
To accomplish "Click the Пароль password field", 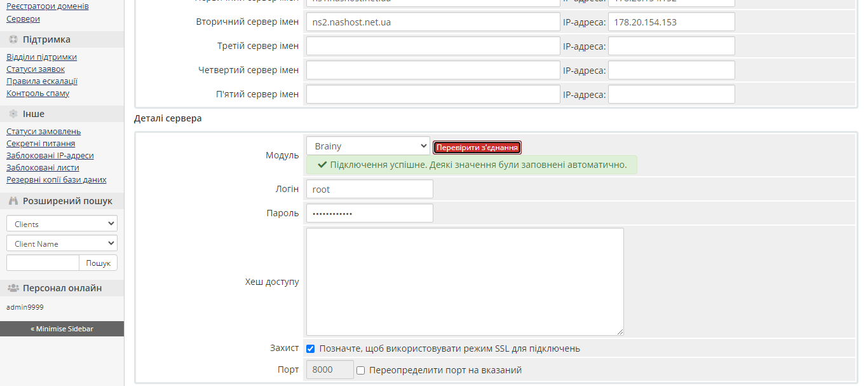I will [x=369, y=213].
